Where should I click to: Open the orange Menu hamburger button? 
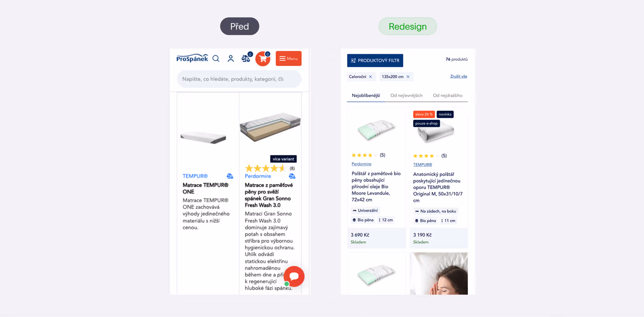coord(288,59)
